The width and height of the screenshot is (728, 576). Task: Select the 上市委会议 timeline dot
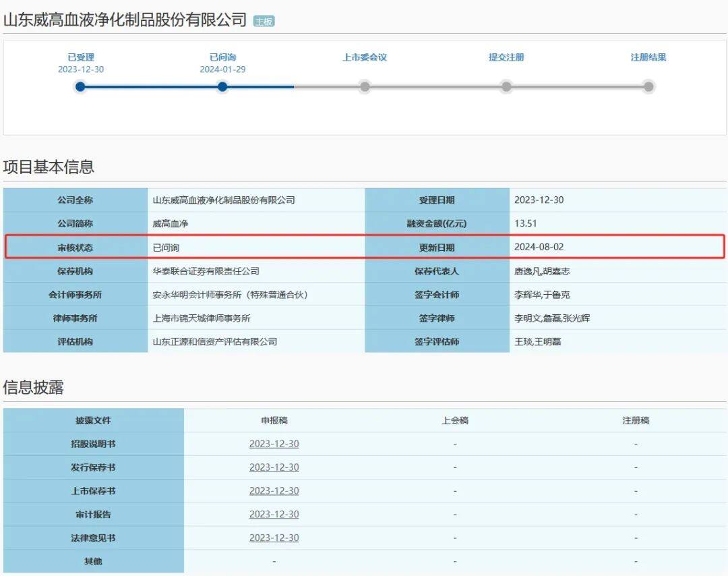365,86
